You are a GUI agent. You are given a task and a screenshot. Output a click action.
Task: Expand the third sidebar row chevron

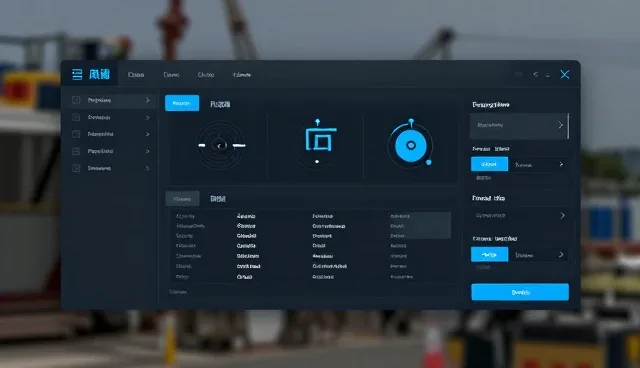click(147, 134)
